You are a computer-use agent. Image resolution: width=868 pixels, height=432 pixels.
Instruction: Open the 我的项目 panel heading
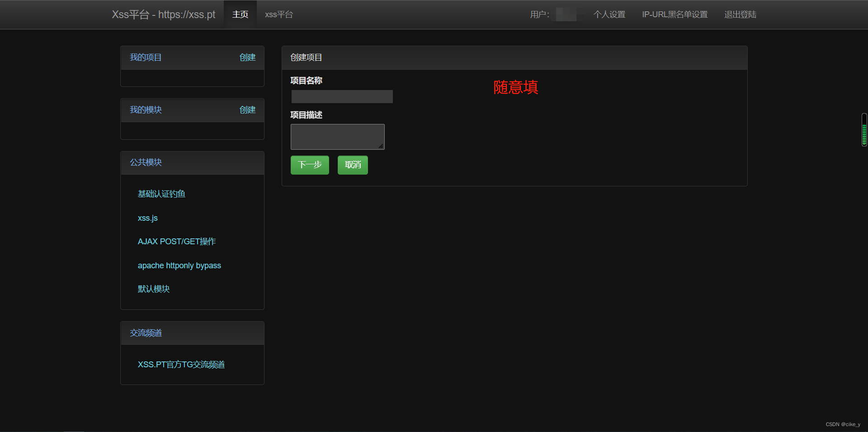click(146, 57)
